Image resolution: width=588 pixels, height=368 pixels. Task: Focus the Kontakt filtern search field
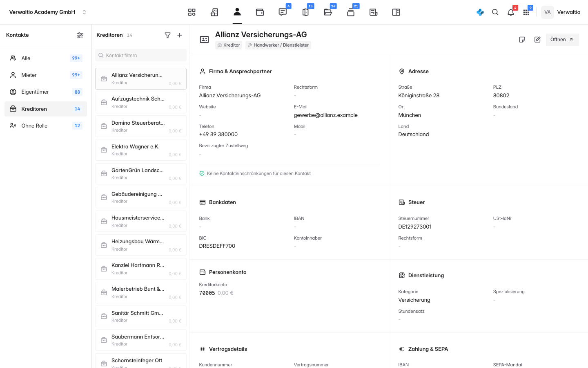click(141, 55)
